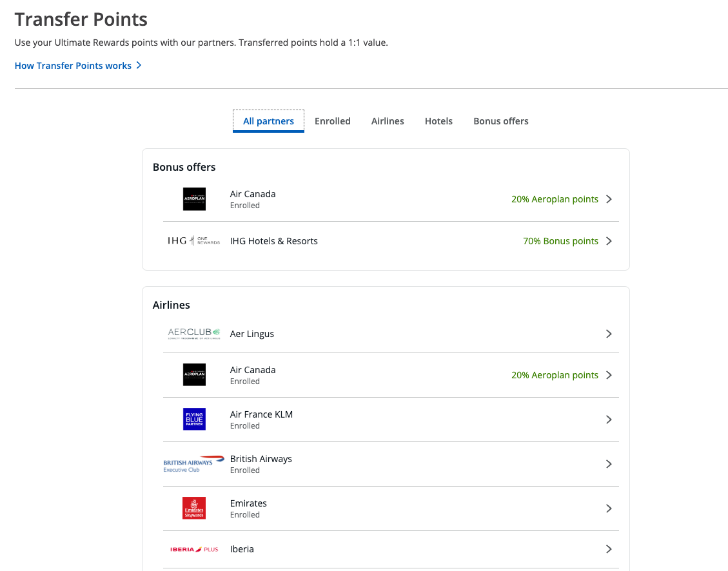Screen dimensions: 728x571
Task: Click the Aeroplan logo under Bonus offers
Action: click(x=194, y=198)
